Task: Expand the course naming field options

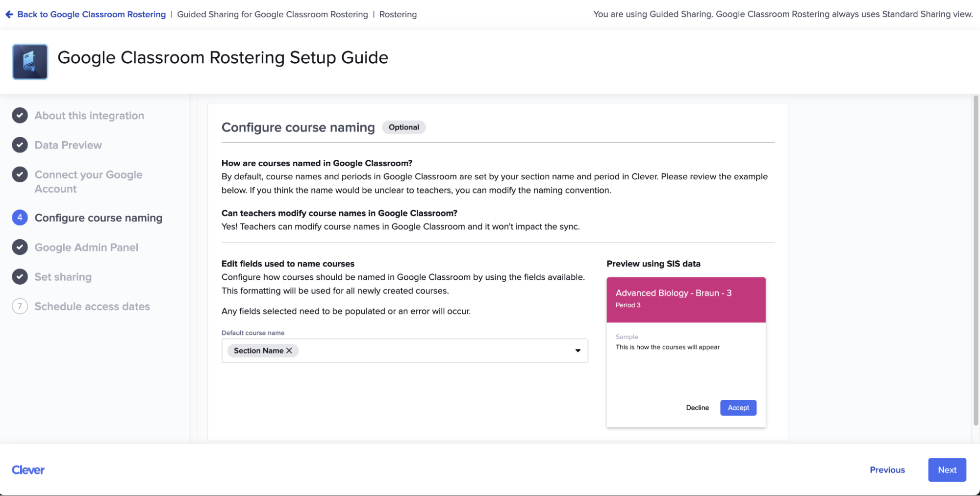Action: coord(578,350)
